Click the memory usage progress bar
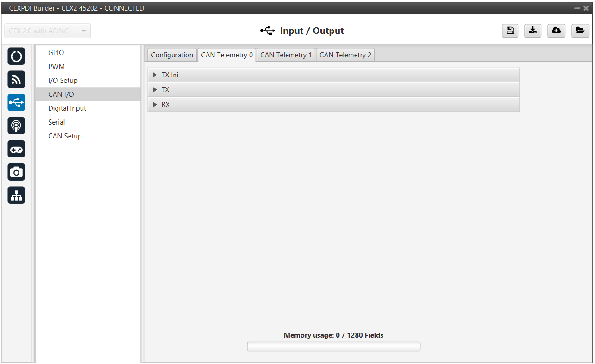This screenshot has width=595, height=364. tap(333, 347)
